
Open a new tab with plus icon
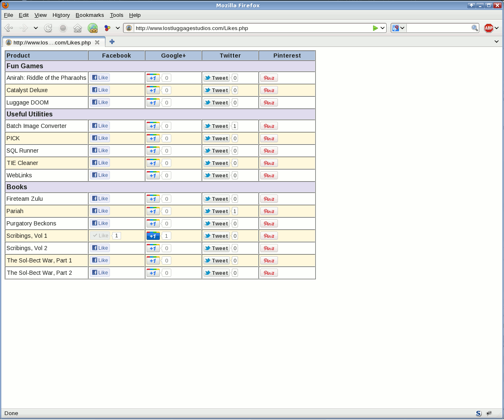tap(112, 42)
